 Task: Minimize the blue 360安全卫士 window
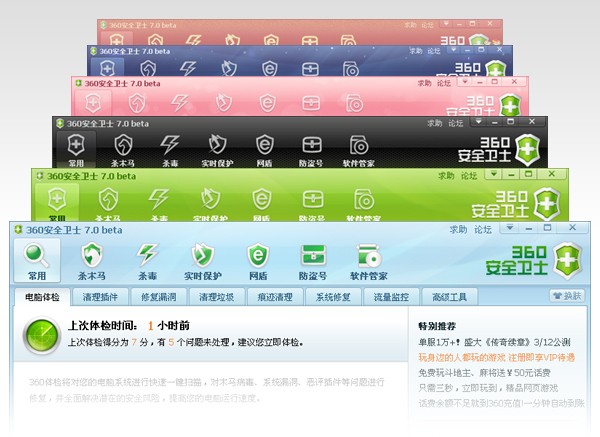[529, 228]
